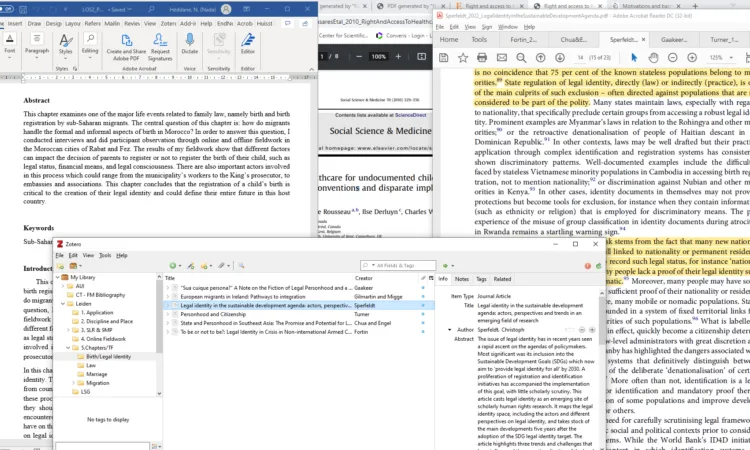Open Acrobat 125% zoom dropdown

click(731, 57)
